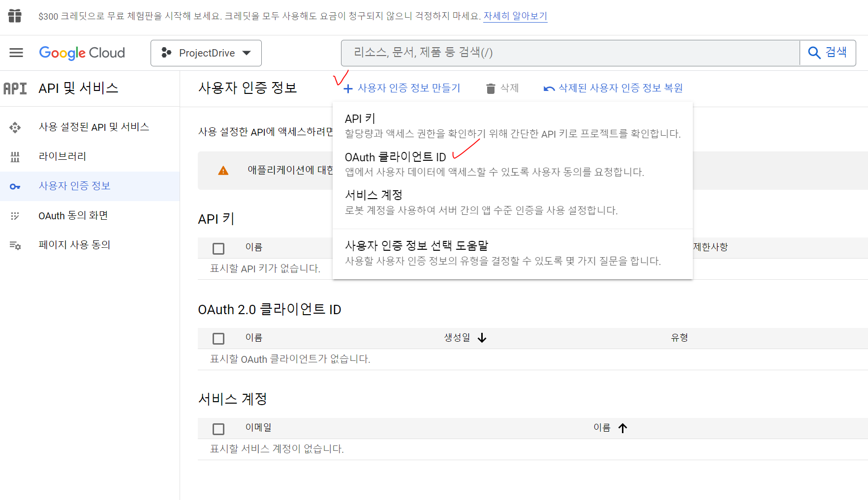868x500 pixels.
Task: Click the 서비스 계정 section heading
Action: click(232, 399)
